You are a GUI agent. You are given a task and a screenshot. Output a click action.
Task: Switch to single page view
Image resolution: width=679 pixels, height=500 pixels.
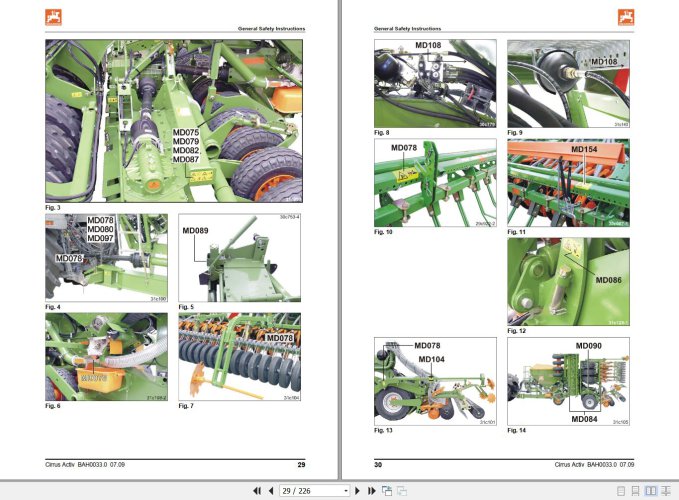(x=621, y=491)
